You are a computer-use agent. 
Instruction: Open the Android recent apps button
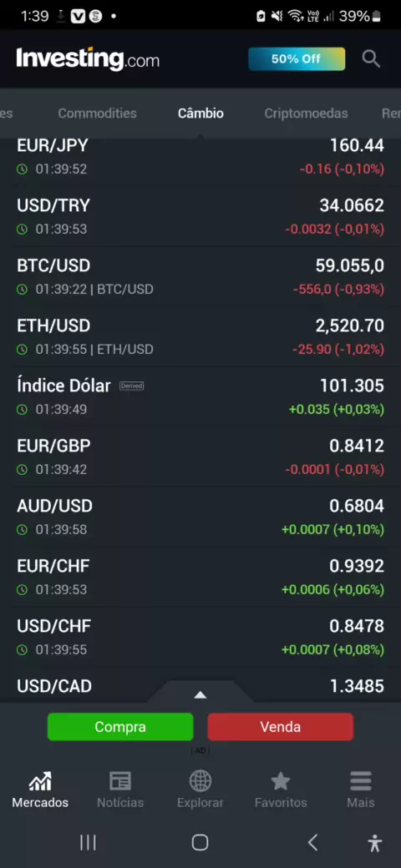(88, 842)
